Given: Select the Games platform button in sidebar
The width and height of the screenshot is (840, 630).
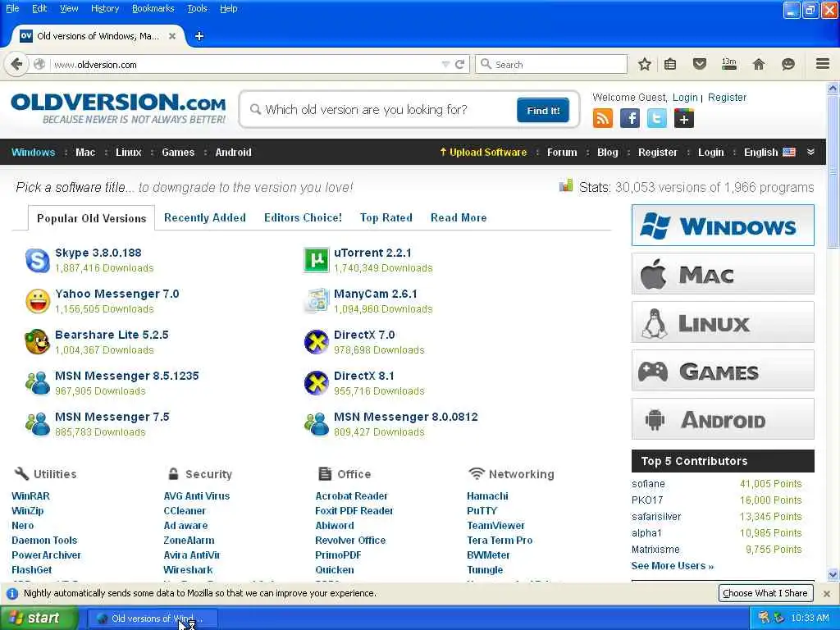Looking at the screenshot, I should pyautogui.click(x=723, y=371).
